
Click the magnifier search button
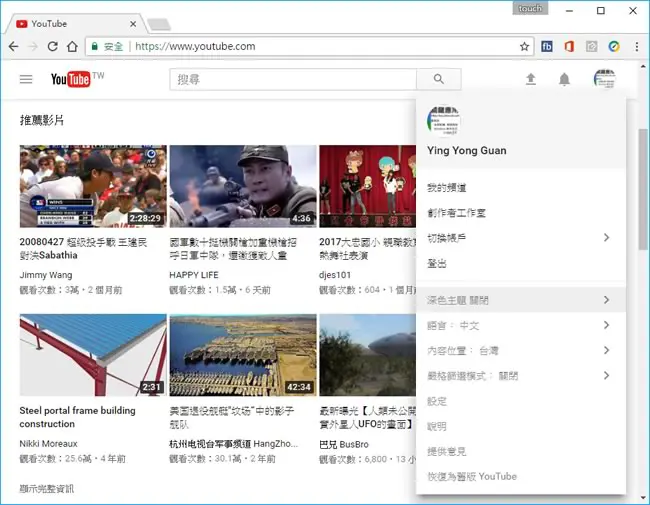click(x=439, y=79)
